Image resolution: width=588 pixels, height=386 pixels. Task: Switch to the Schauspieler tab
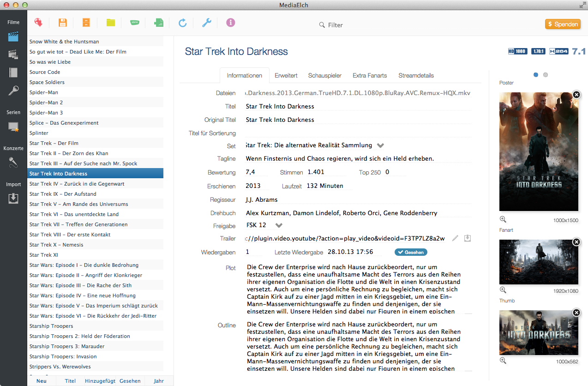[x=325, y=75]
